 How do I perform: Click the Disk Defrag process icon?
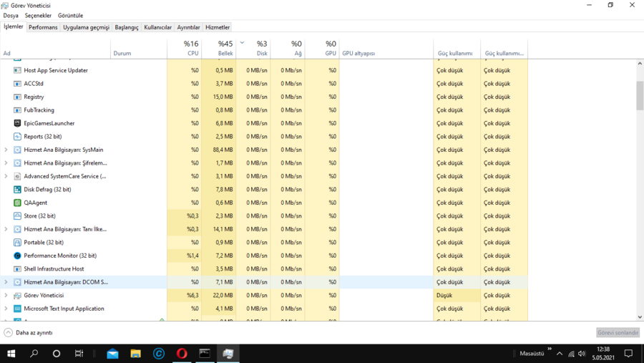pyautogui.click(x=17, y=190)
